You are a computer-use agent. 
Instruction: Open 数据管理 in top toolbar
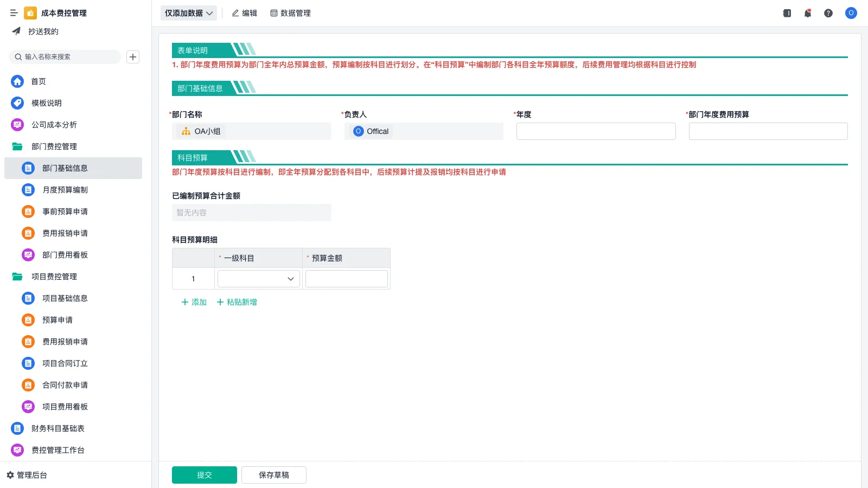pos(290,13)
